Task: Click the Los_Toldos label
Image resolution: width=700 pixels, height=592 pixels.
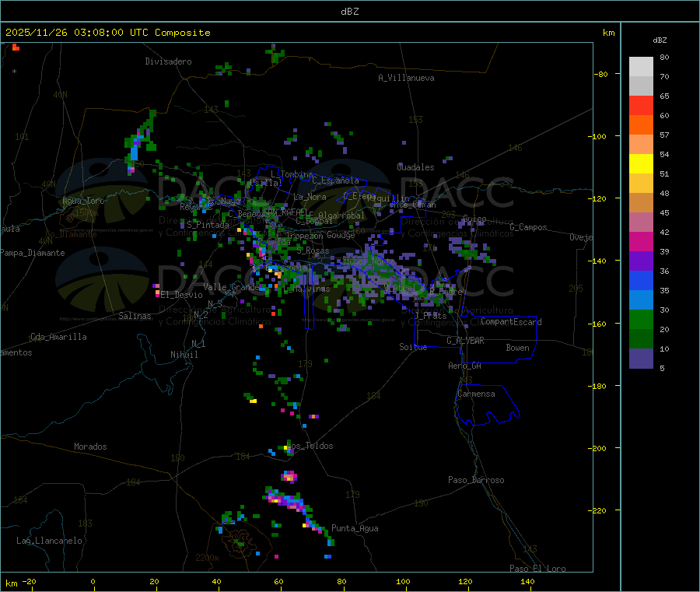Action: pos(310,446)
